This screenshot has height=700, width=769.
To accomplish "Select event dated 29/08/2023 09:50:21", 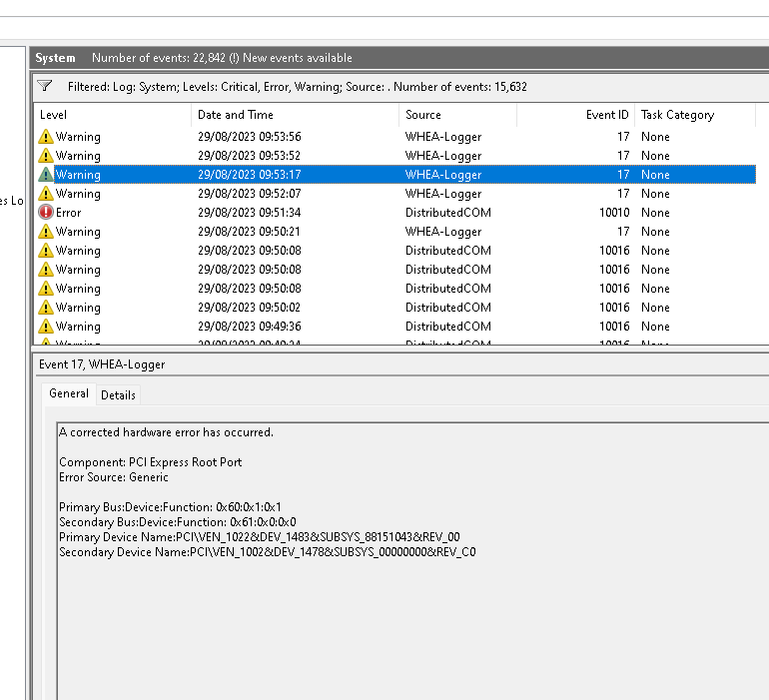I will click(394, 232).
